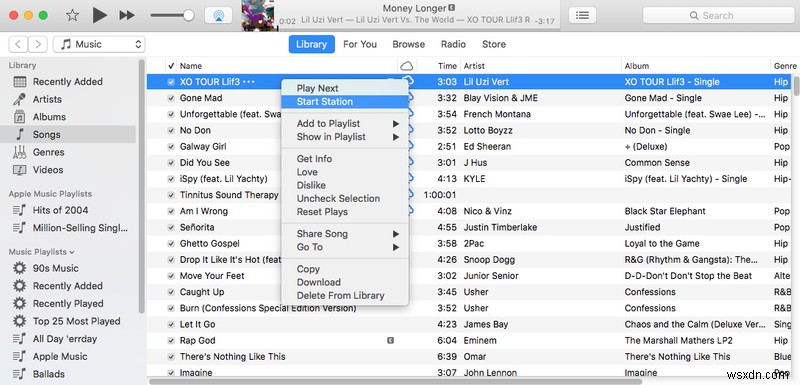Viewport: 800px width, 385px height.
Task: Open the 90s Music smart playlist
Action: (56, 268)
